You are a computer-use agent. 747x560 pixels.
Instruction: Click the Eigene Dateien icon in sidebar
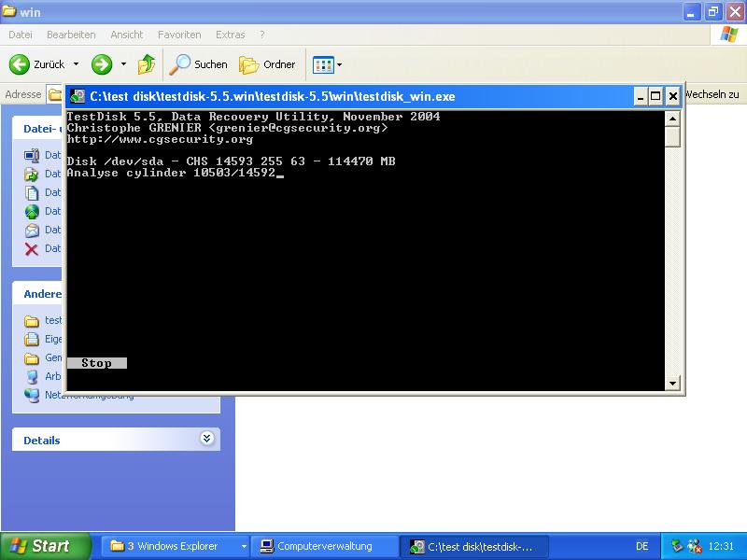[x=32, y=339]
